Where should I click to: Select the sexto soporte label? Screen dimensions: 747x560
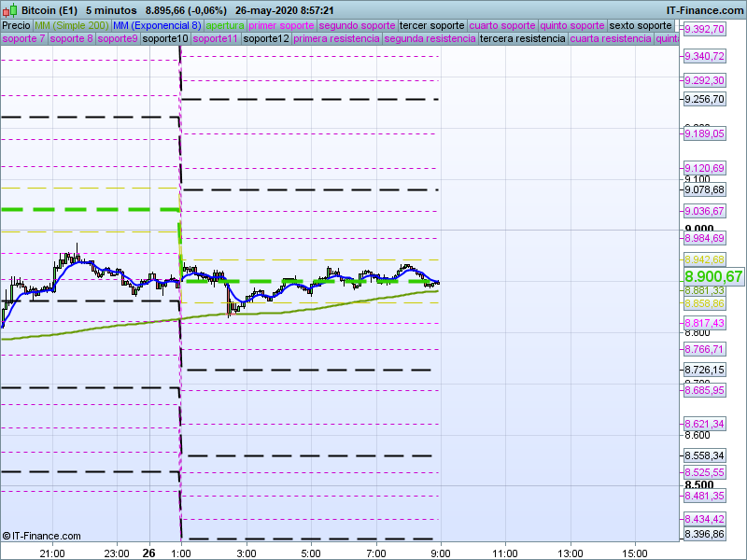click(641, 25)
